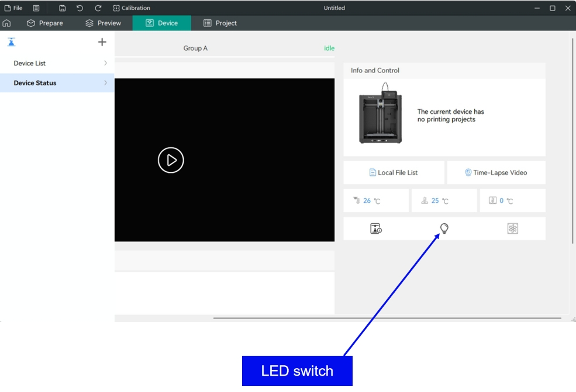
Task: Open the nozzle temperature control
Action: (376, 200)
